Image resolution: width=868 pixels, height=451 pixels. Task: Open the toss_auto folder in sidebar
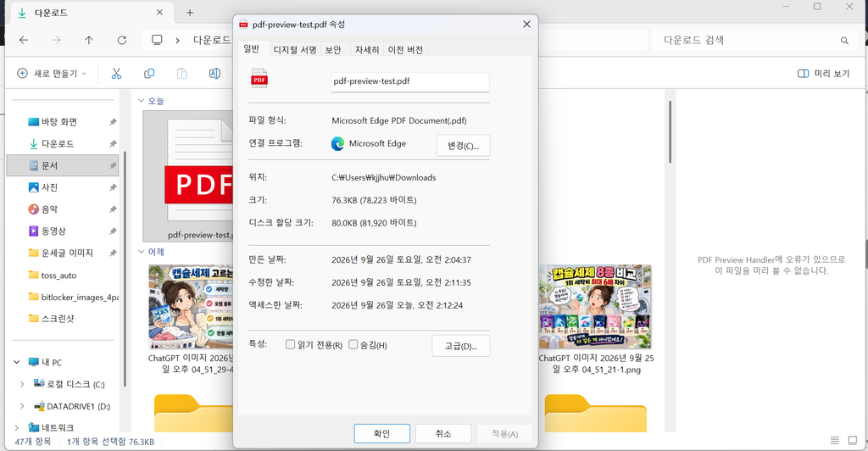pyautogui.click(x=58, y=275)
